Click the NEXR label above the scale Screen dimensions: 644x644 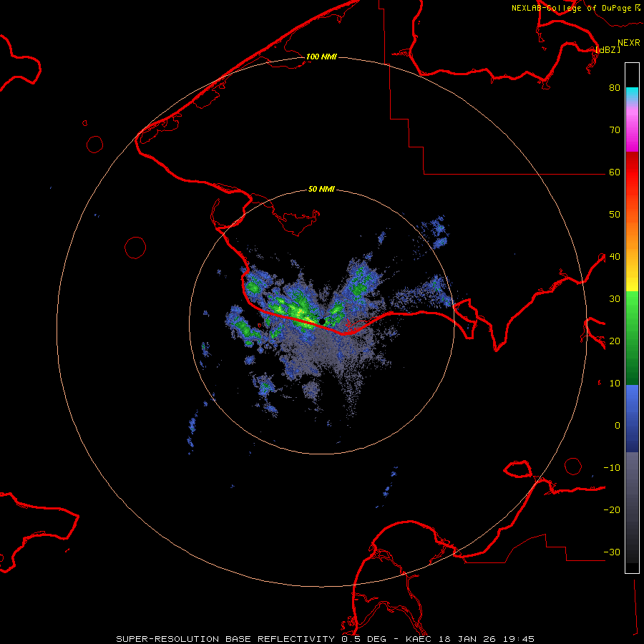pyautogui.click(x=629, y=43)
